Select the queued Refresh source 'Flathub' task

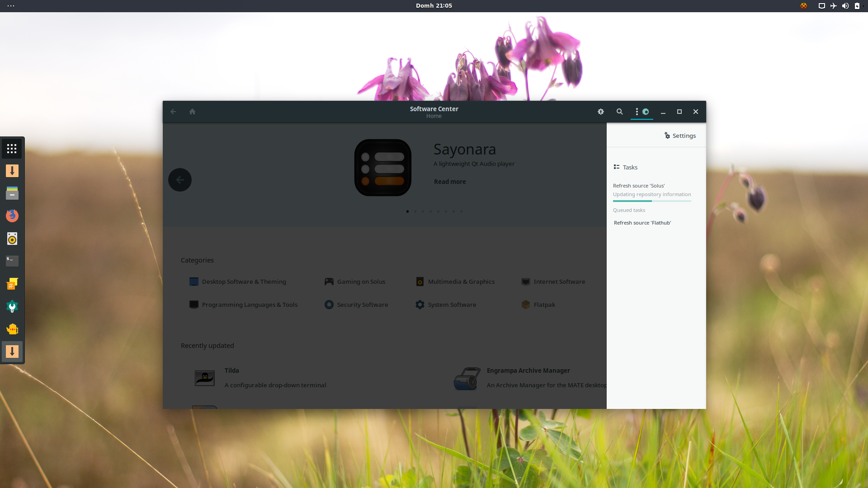642,223
